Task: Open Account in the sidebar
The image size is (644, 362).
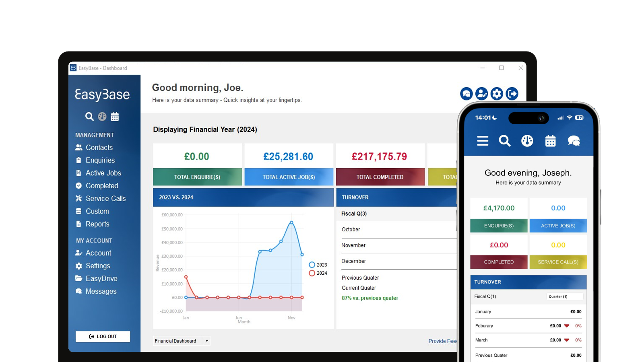Action: 93,253
